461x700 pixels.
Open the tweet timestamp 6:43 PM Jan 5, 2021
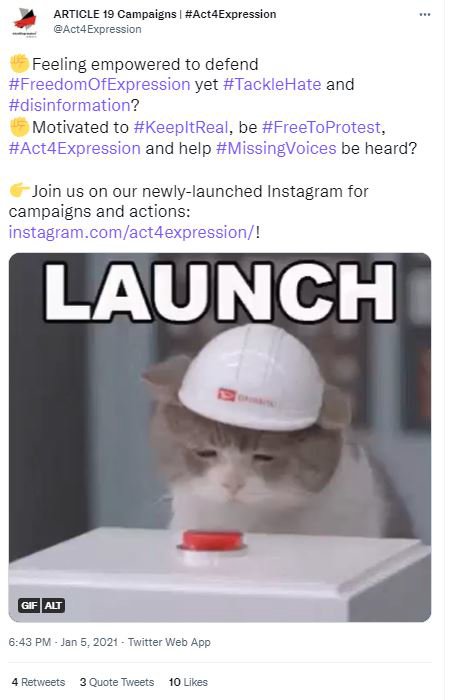(x=63, y=642)
